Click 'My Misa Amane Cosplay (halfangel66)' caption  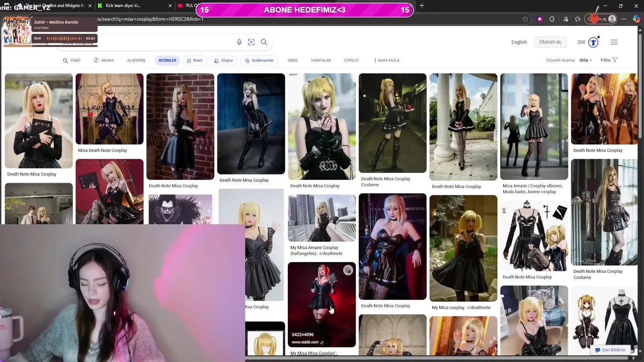316,250
